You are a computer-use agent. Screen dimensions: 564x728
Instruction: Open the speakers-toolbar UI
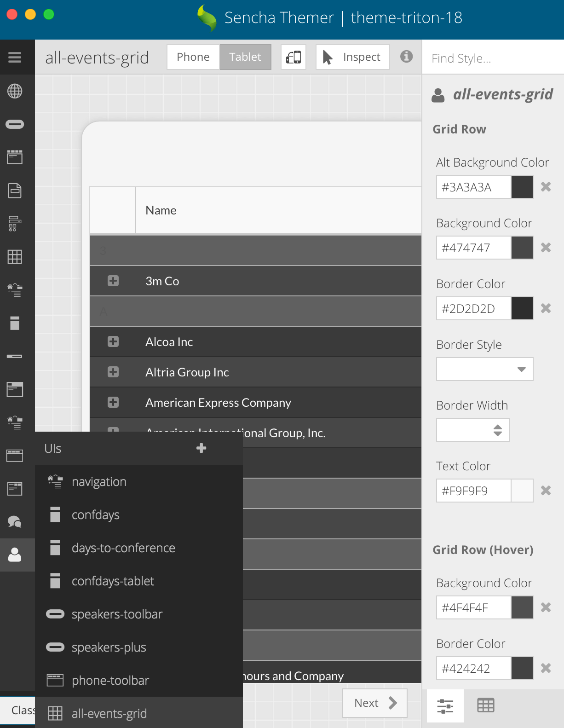pos(139,614)
